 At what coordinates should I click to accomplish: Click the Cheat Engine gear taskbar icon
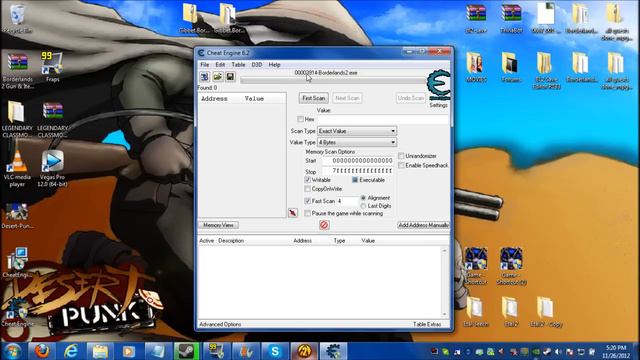point(333,351)
